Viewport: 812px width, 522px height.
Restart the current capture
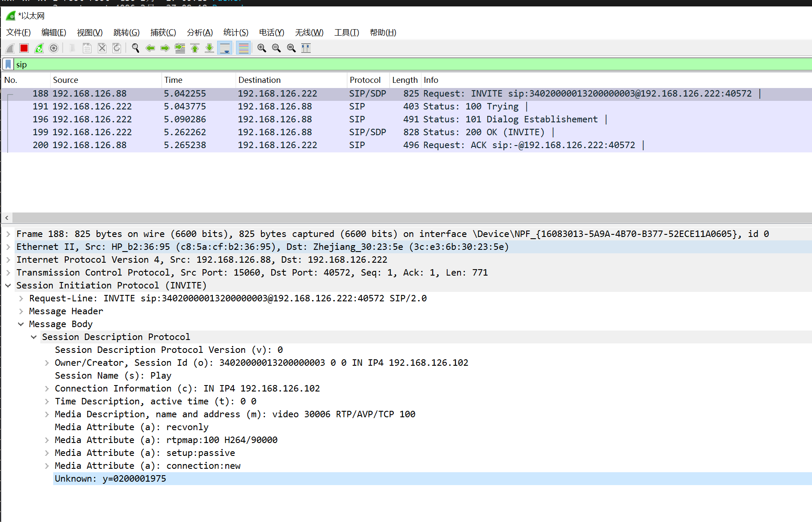pyautogui.click(x=39, y=48)
